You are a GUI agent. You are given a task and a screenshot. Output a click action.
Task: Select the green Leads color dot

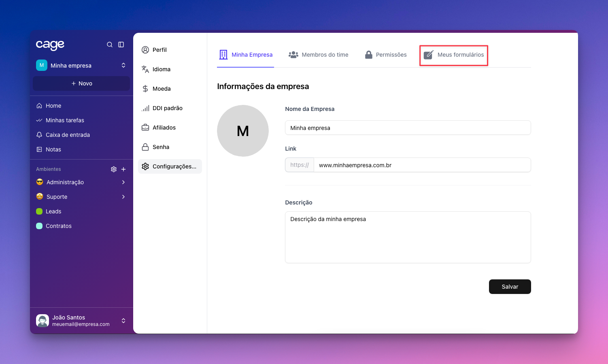(x=39, y=211)
